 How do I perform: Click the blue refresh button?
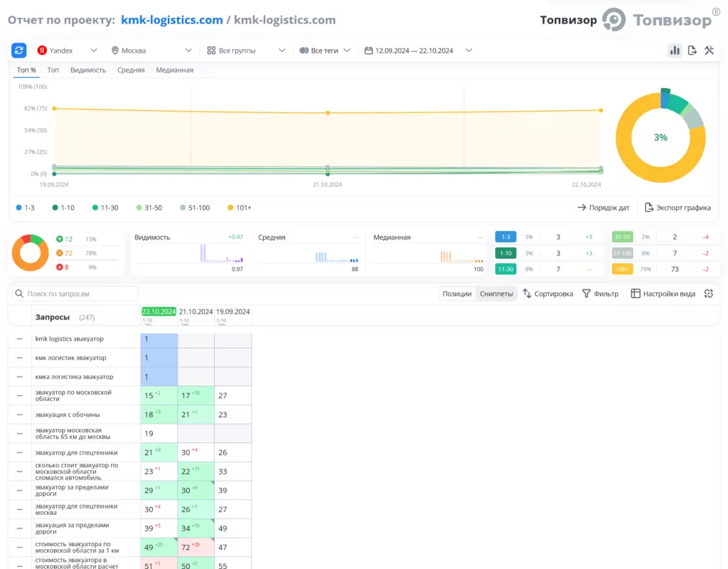click(19, 50)
